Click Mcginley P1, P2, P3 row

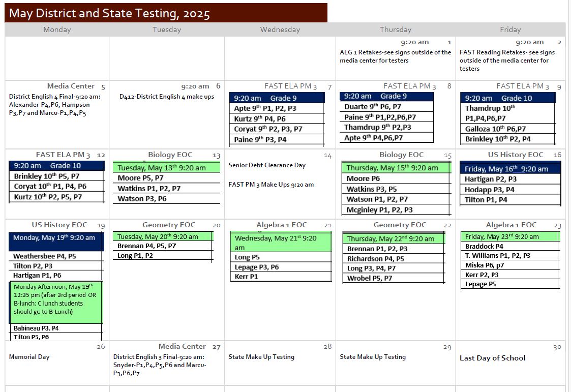[x=396, y=209]
